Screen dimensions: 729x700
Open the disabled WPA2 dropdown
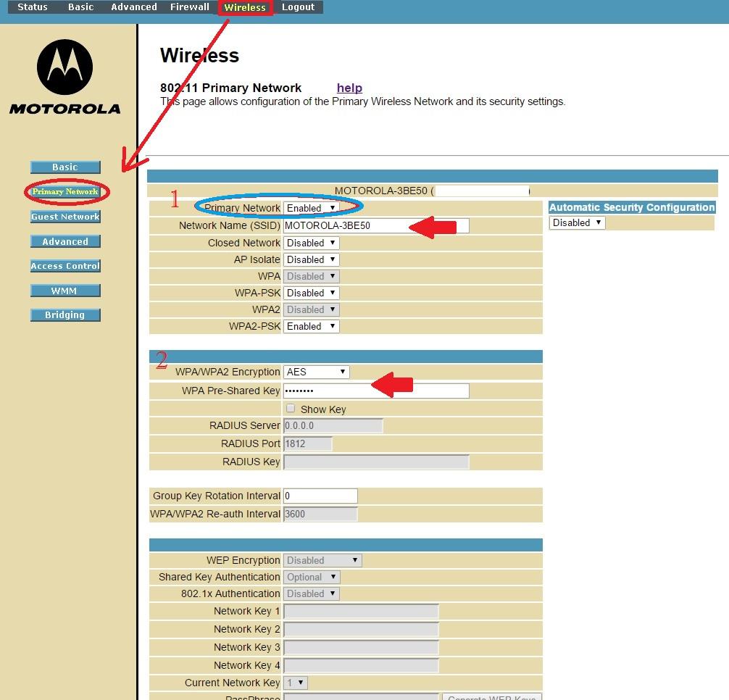click(311, 309)
